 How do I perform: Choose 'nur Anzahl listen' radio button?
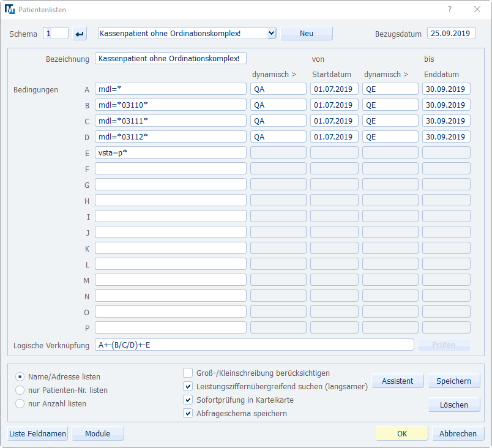[20, 403]
